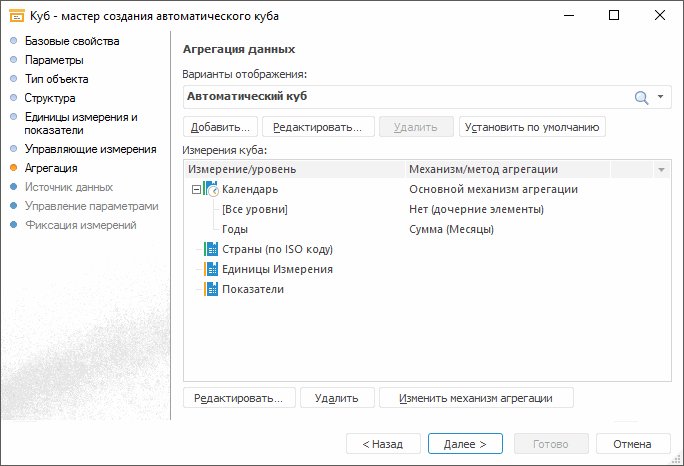
Task: Click the Calendar dimension icon
Action: coord(211,189)
